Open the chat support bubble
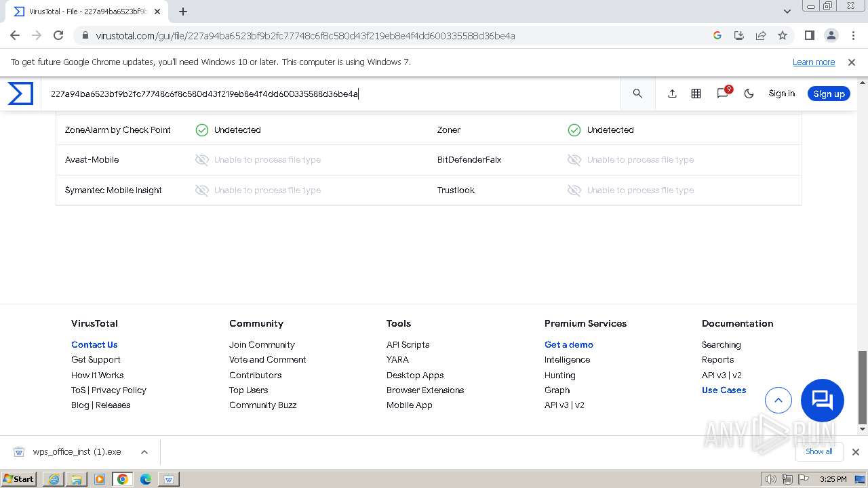 [x=822, y=400]
